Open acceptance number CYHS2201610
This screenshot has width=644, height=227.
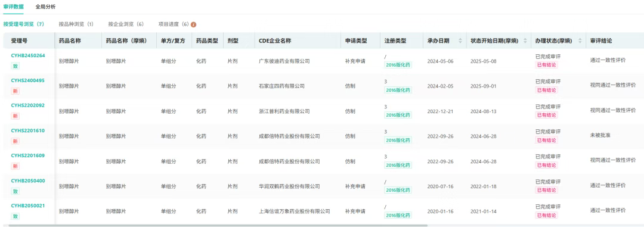[x=28, y=131]
